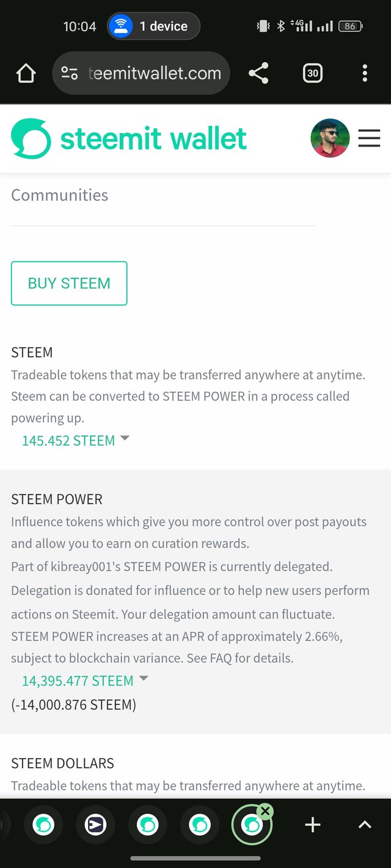Click the Steemit wallet logo
The width and height of the screenshot is (391, 868).
pyautogui.click(x=129, y=139)
